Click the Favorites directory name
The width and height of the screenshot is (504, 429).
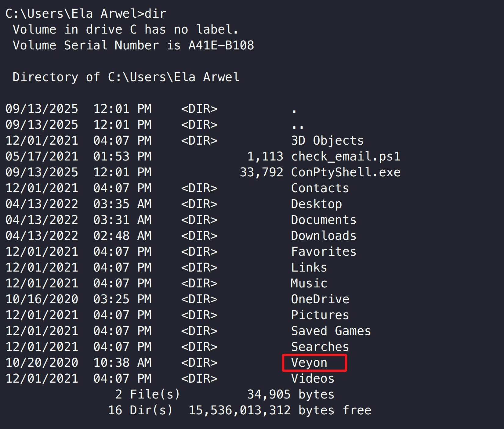[x=324, y=252]
